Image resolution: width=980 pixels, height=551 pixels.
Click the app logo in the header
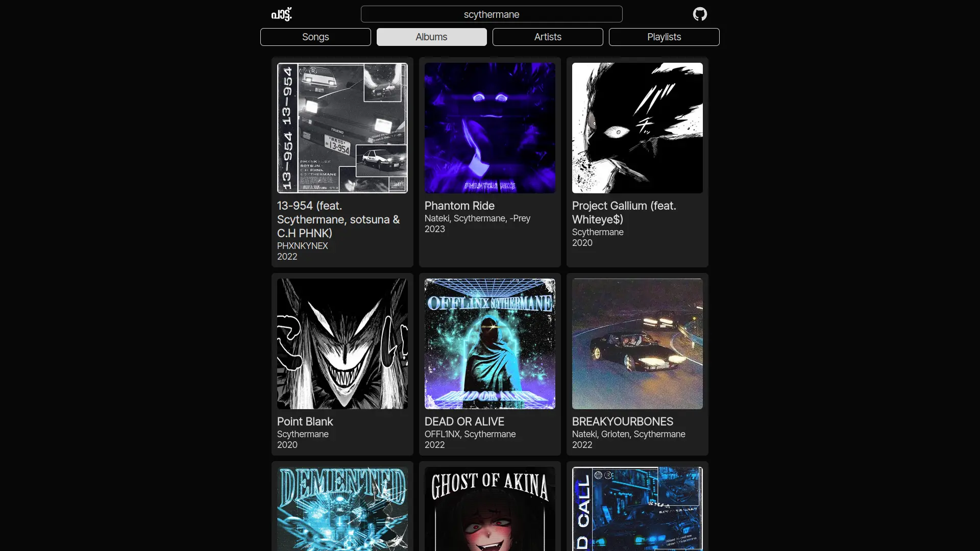point(281,14)
